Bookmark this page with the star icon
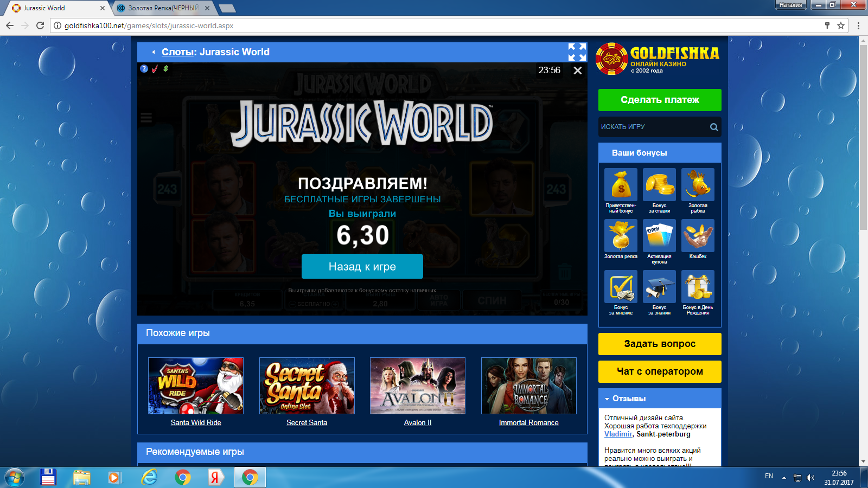 (x=841, y=25)
